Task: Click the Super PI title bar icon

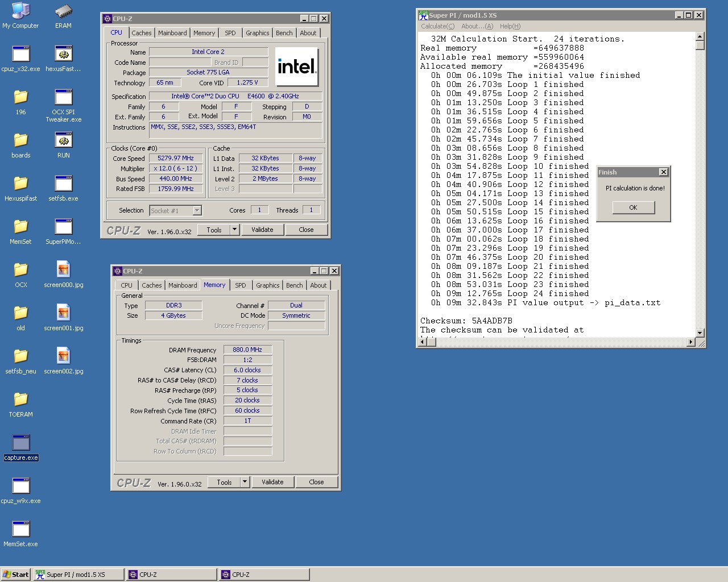Action: pyautogui.click(x=423, y=15)
